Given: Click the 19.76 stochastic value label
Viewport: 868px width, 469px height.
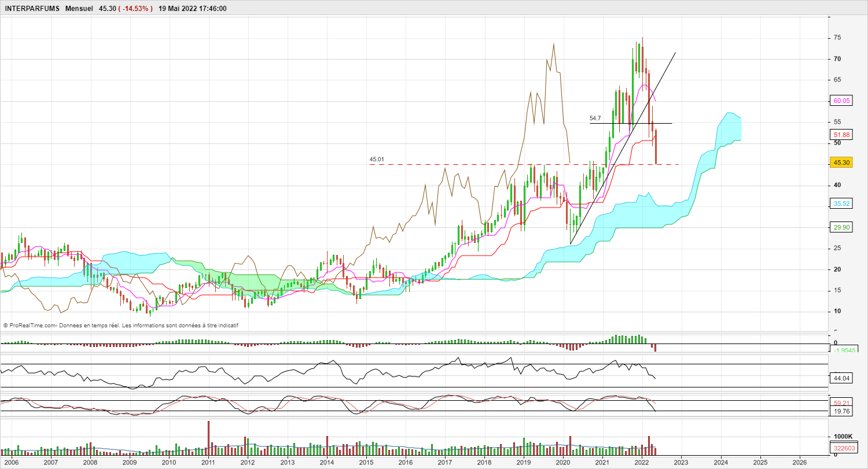Looking at the screenshot, I should (x=841, y=411).
